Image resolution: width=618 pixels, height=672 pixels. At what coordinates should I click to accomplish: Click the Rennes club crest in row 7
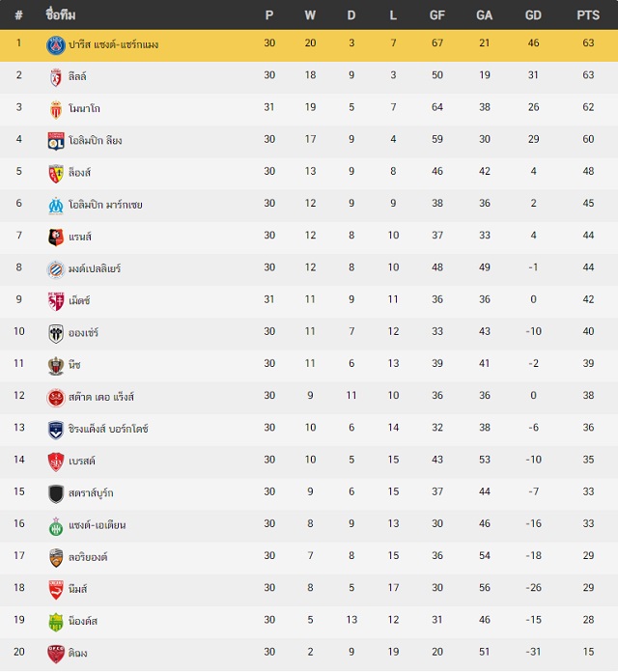56,238
